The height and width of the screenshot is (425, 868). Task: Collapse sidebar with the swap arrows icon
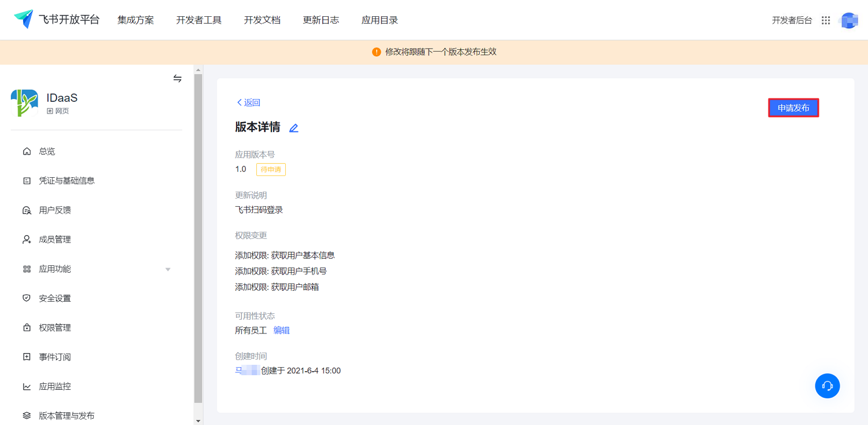click(x=178, y=78)
